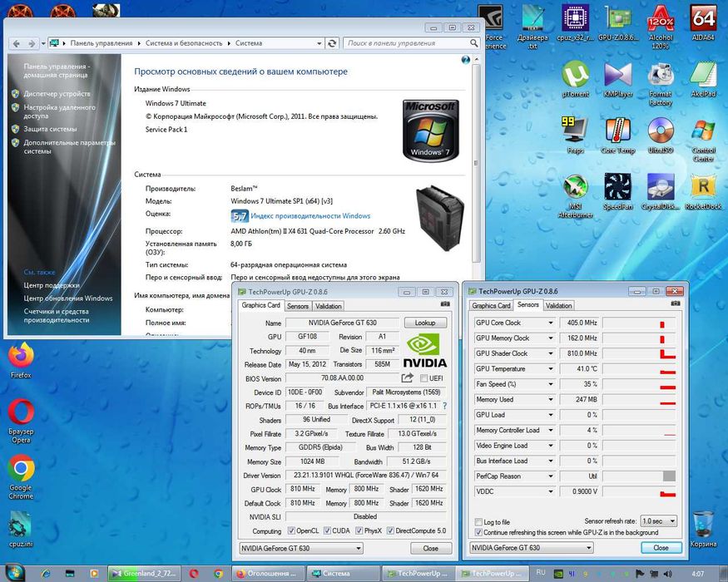Open GPU selector dropdown in Sensors window
Screen dimensions: 728x582
pos(531,548)
